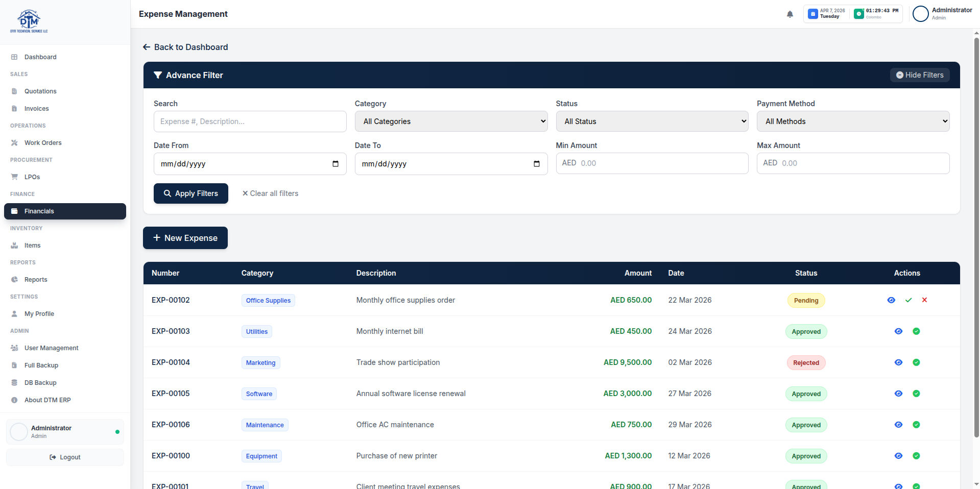This screenshot has width=980, height=489.
Task: View expense EXP-00106 eye icon
Action: point(898,425)
